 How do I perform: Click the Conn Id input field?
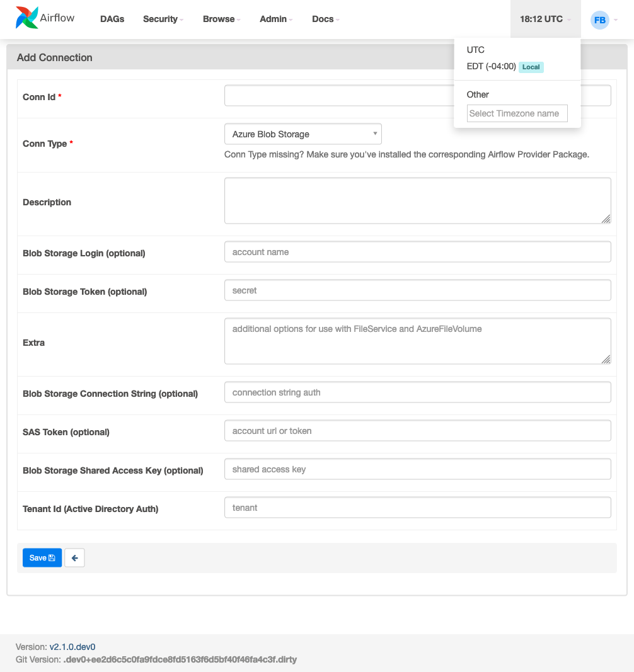pyautogui.click(x=417, y=96)
